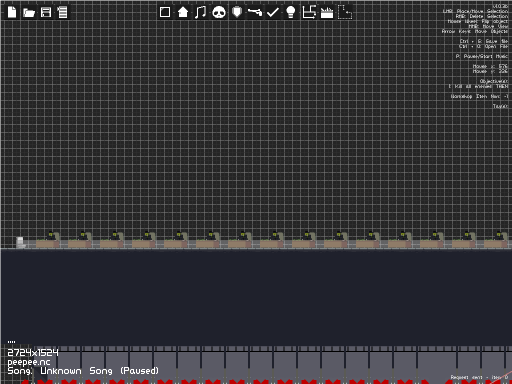Select the clapperboard cutscene tool
The height and width of the screenshot is (384, 512).
coord(327,13)
